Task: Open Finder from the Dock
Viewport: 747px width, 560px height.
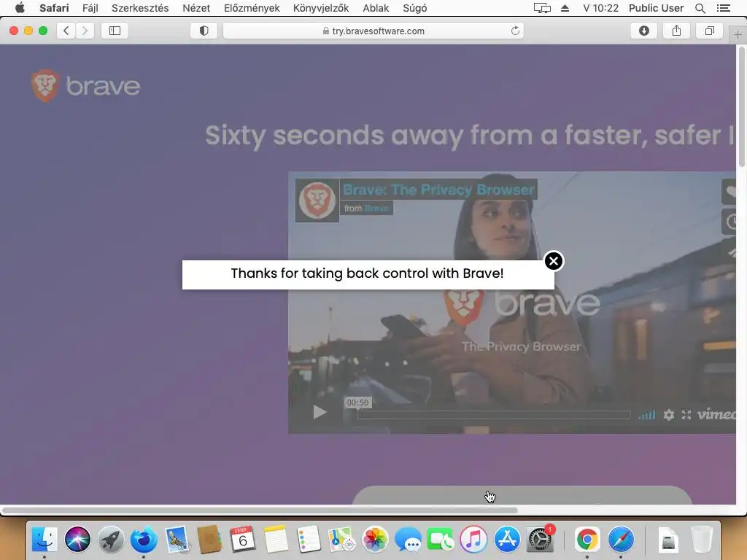Action: [x=44, y=540]
